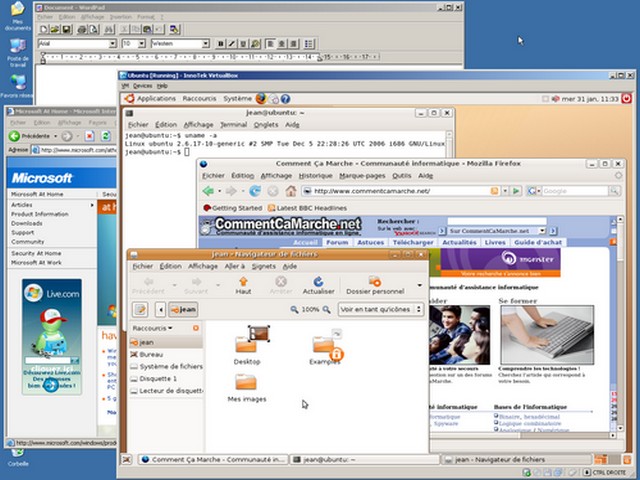Click the Firefox stop icon
This screenshot has height=480, width=640.
click(273, 191)
